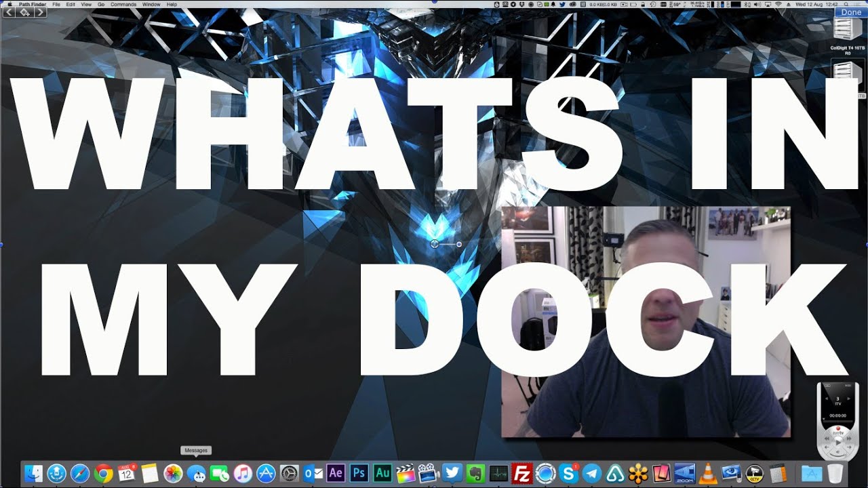Open Skype in the dock
The image size is (868, 488).
(x=569, y=473)
